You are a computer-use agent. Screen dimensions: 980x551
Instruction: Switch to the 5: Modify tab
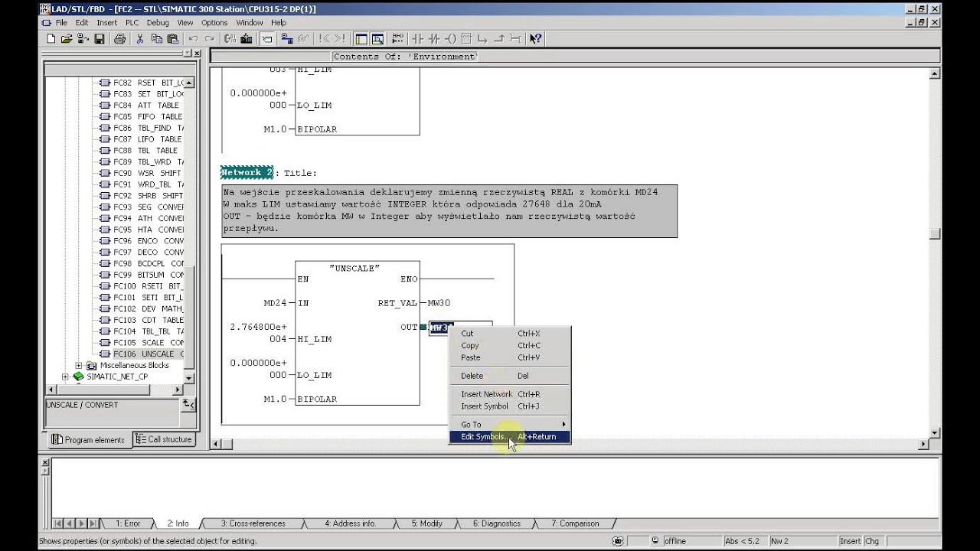[x=427, y=523]
